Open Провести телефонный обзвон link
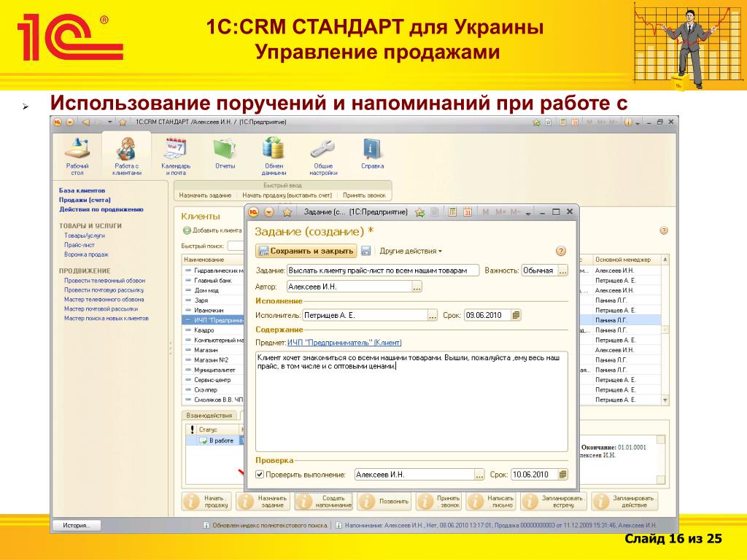 coord(105,281)
